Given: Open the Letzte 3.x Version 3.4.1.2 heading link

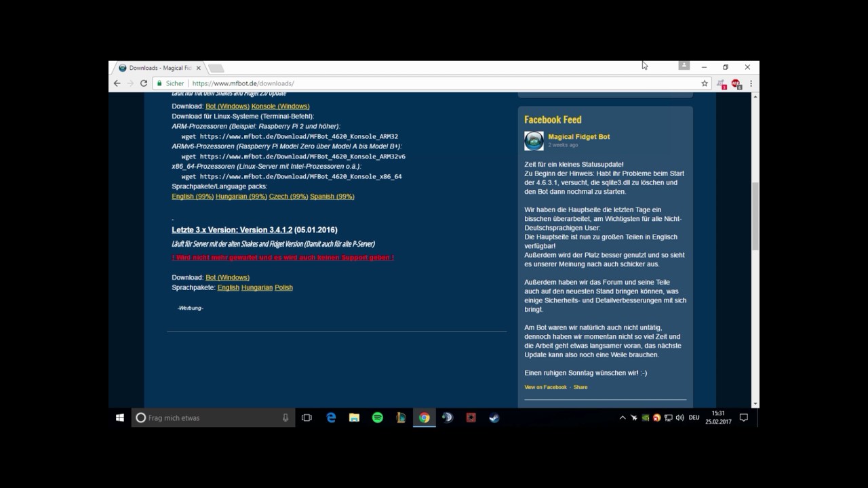Looking at the screenshot, I should coord(232,230).
